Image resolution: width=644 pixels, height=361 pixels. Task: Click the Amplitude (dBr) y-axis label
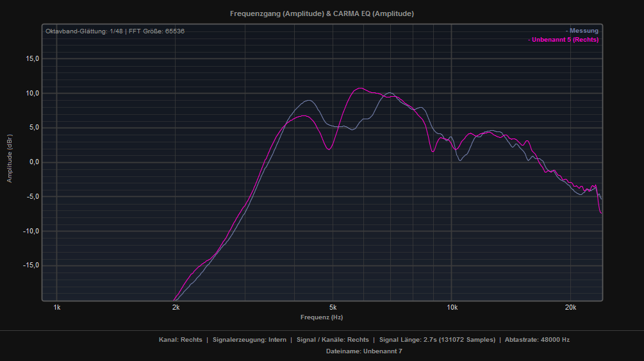10,162
